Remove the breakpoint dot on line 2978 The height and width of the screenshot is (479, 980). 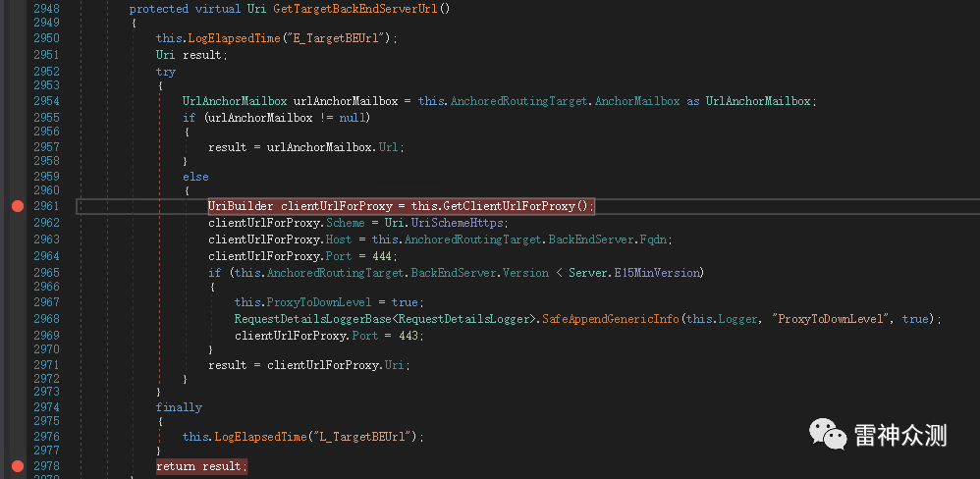[x=18, y=466]
